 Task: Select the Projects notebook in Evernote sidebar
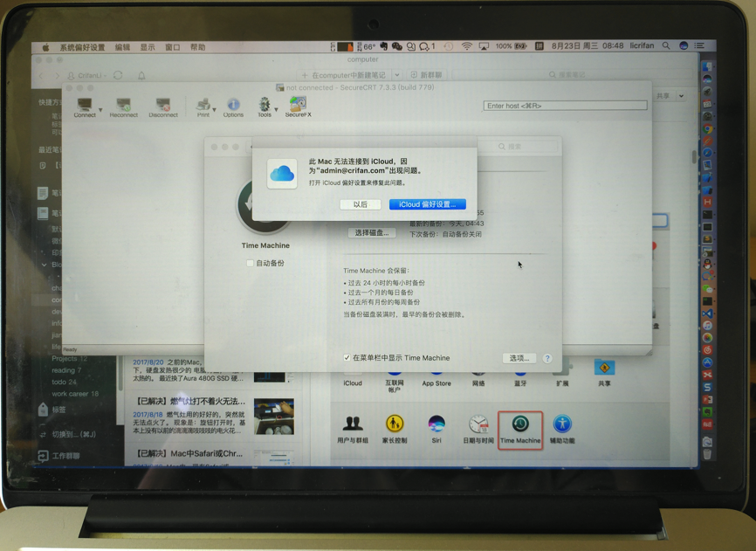pyautogui.click(x=70, y=359)
